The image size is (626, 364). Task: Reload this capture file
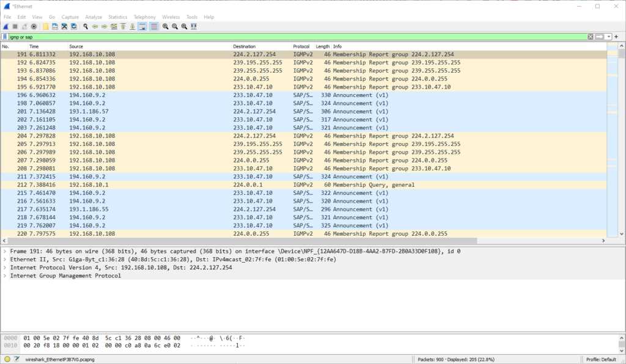pos(74,26)
